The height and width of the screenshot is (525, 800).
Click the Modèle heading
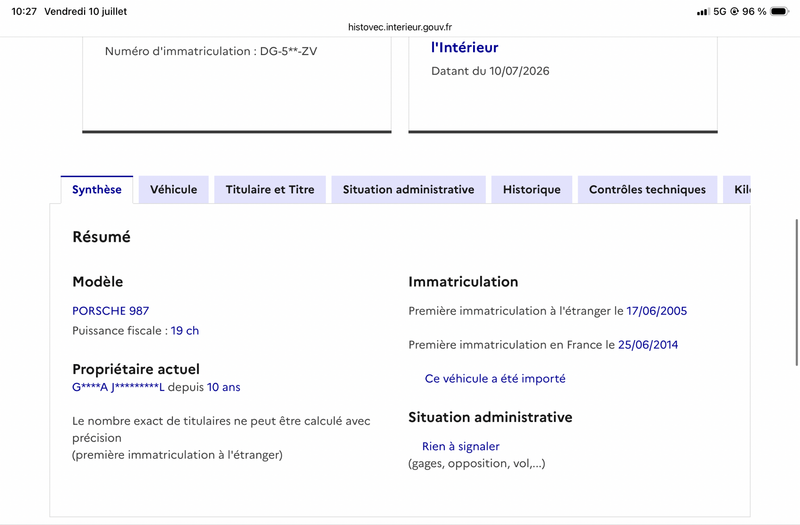point(97,282)
